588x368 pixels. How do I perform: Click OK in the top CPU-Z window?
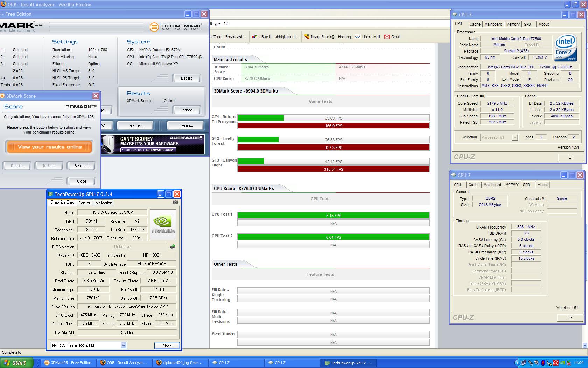pyautogui.click(x=571, y=157)
